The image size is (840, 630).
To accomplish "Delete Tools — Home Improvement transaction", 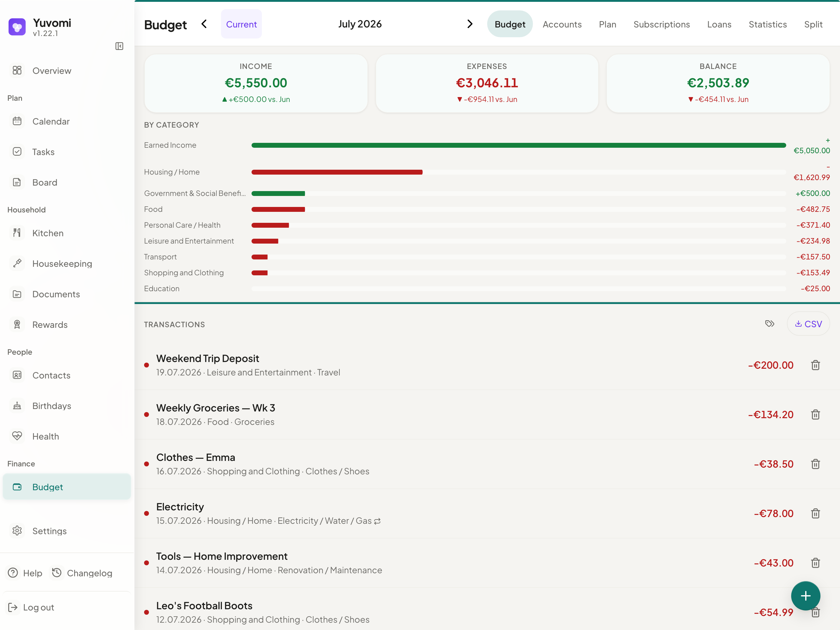I will (815, 563).
